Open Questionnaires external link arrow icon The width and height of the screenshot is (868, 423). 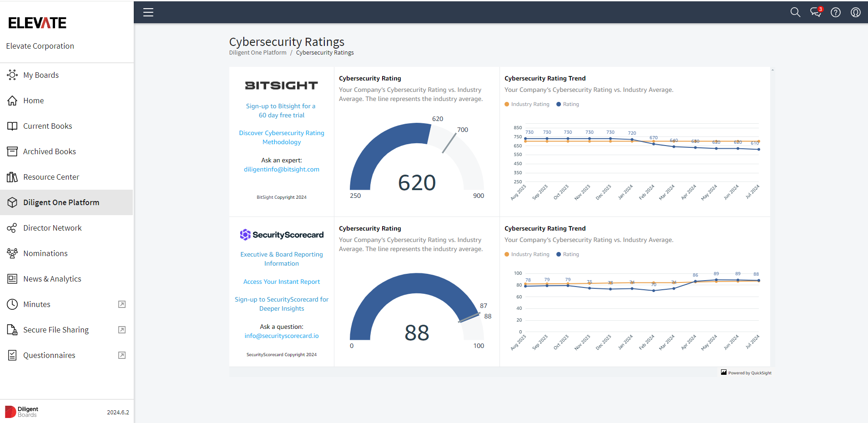click(x=122, y=355)
